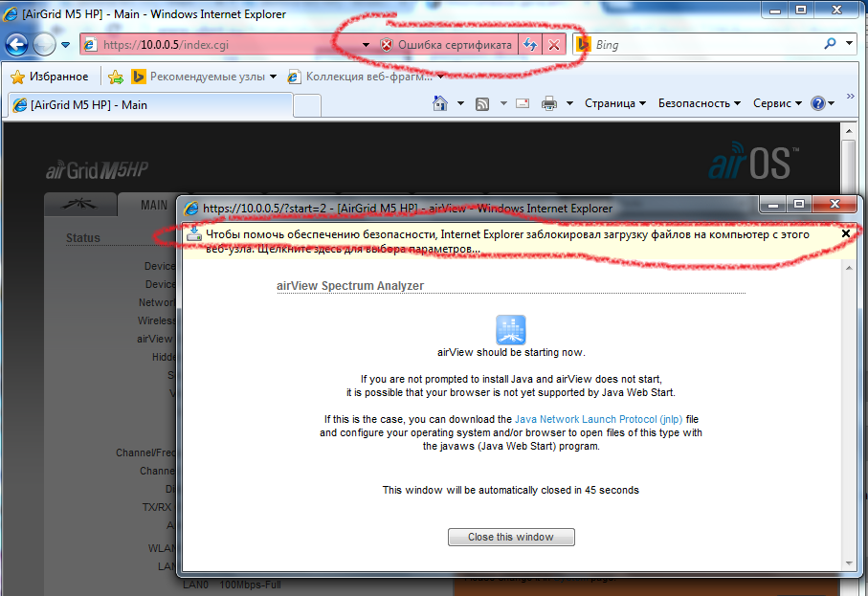Stop loading with the red X button
This screenshot has height=596, width=868.
click(x=553, y=45)
